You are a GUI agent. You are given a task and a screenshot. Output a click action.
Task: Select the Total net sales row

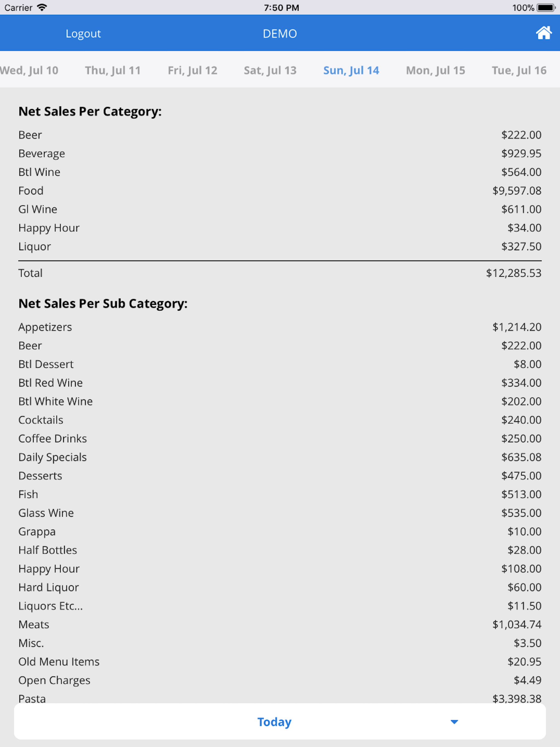click(x=280, y=273)
